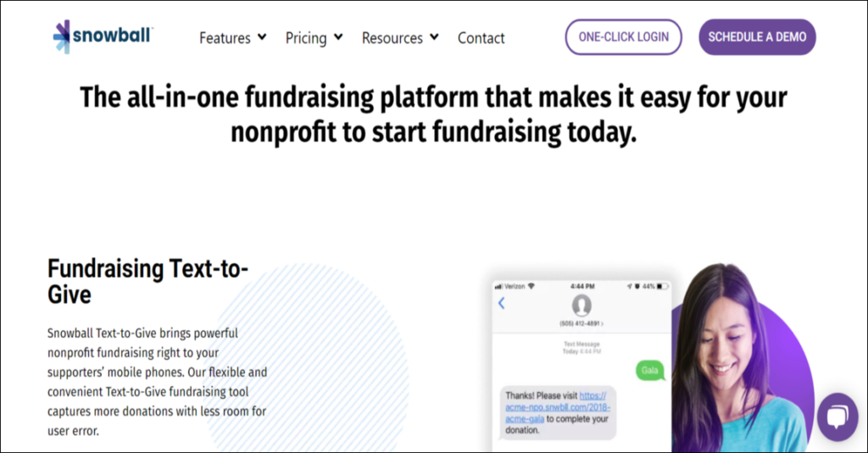868x453 pixels.
Task: Expand the Features dropdown chevron
Action: 262,37
